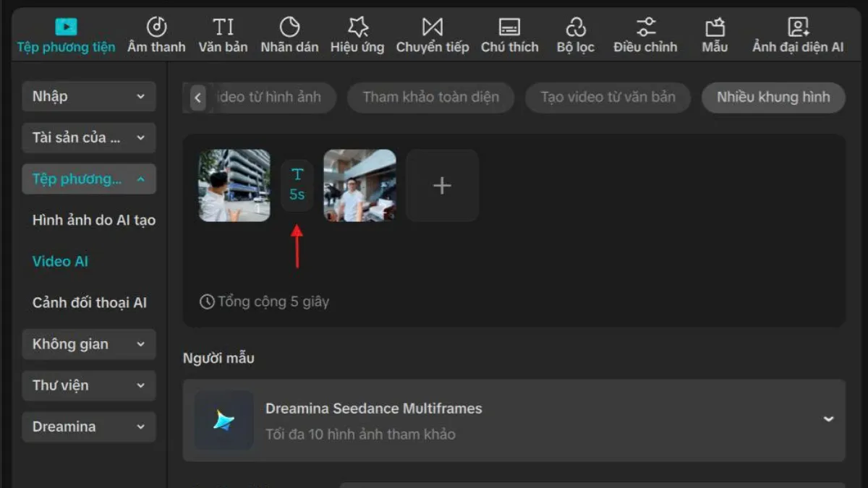Expand the Không gian section
This screenshot has width=868, height=488.
89,344
